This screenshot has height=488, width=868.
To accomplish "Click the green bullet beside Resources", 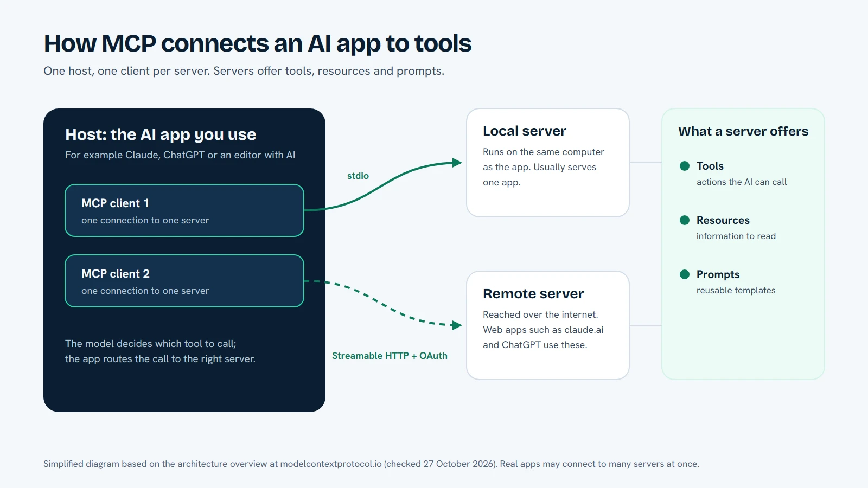I will (x=685, y=220).
